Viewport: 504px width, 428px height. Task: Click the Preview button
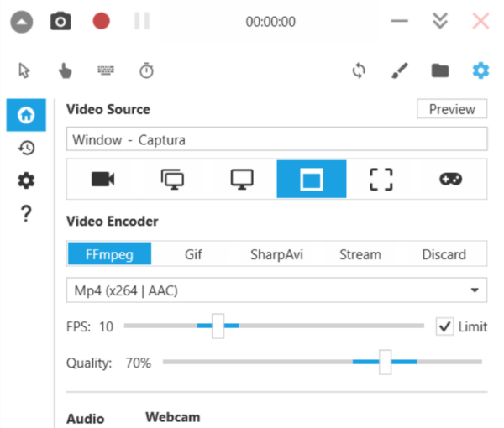tap(452, 109)
